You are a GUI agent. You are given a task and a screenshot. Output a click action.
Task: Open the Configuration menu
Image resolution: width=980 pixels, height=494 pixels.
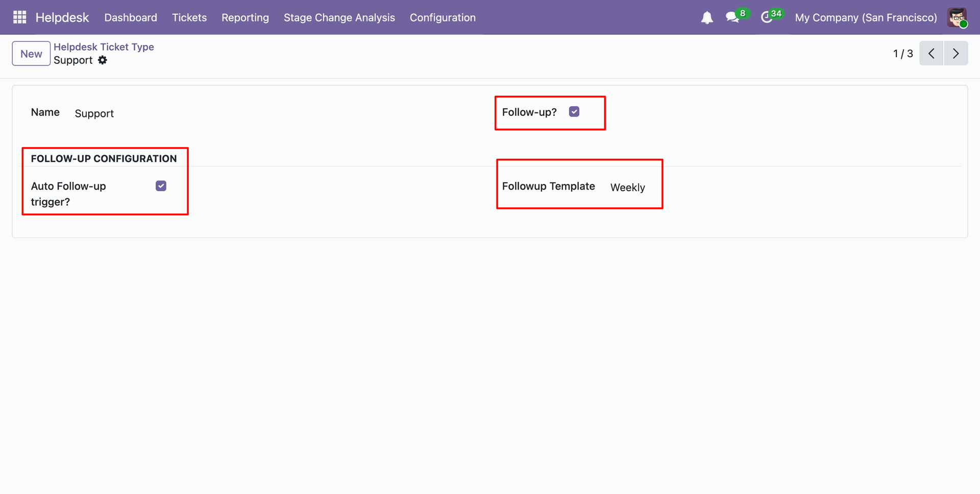tap(443, 18)
